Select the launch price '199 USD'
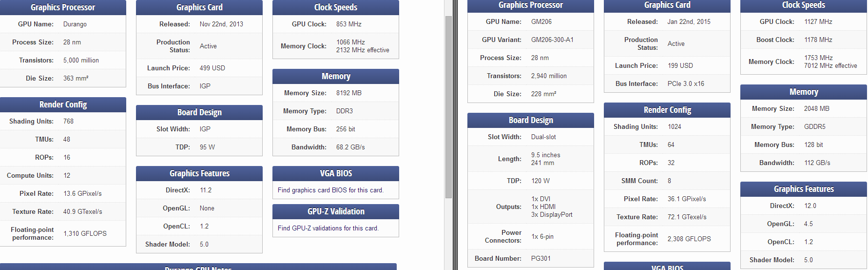868x270 pixels. click(680, 65)
